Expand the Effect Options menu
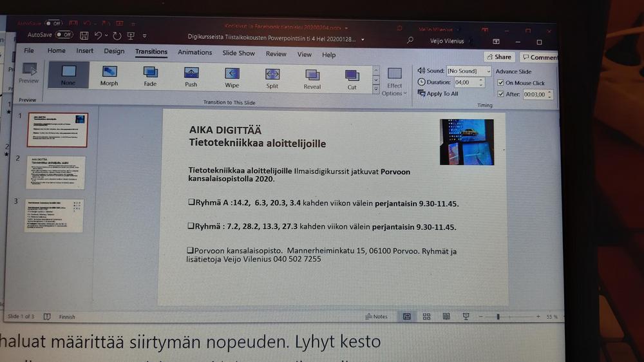This screenshot has width=644, height=362. pos(395,82)
